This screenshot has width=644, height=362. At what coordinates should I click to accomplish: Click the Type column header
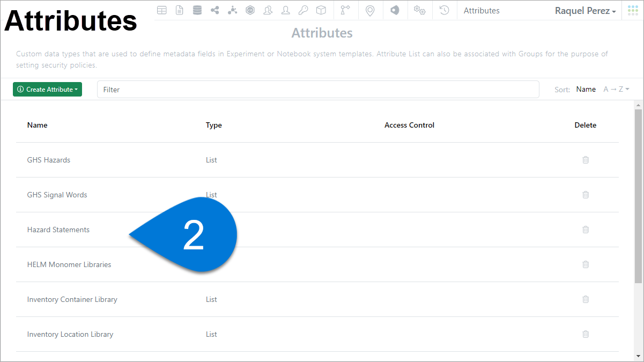(214, 125)
